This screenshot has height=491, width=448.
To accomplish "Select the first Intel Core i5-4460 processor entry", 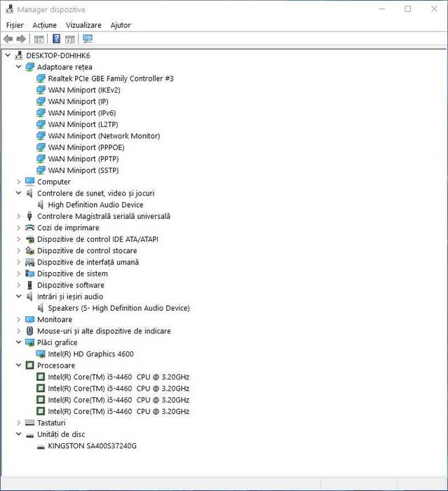I will pos(118,377).
